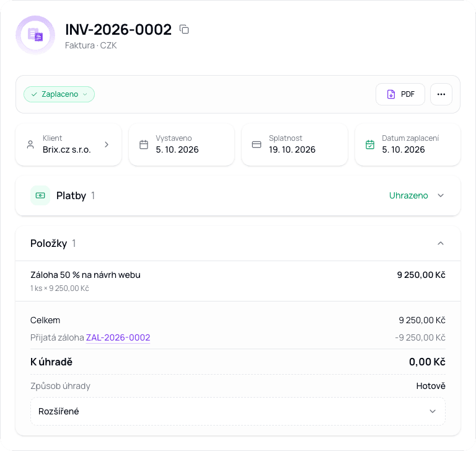The height and width of the screenshot is (451, 476).
Task: Select the Záloha 50 % na návrh webu item
Action: coord(238,281)
